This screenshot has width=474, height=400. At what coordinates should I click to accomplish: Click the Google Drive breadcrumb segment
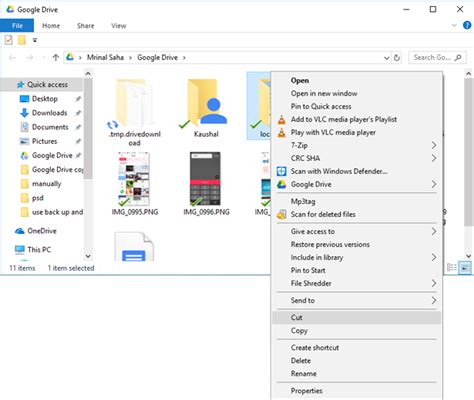(x=157, y=58)
